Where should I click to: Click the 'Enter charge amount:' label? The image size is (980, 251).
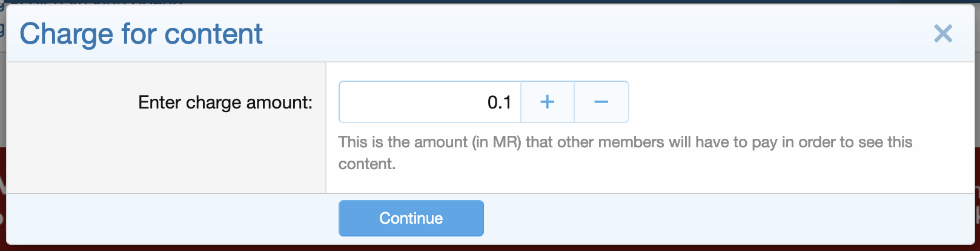[x=225, y=102]
